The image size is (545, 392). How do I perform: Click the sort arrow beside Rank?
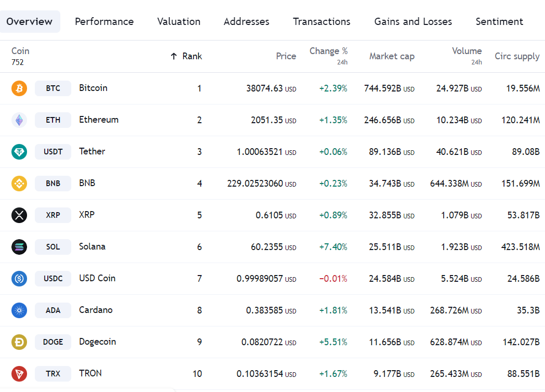pyautogui.click(x=174, y=56)
